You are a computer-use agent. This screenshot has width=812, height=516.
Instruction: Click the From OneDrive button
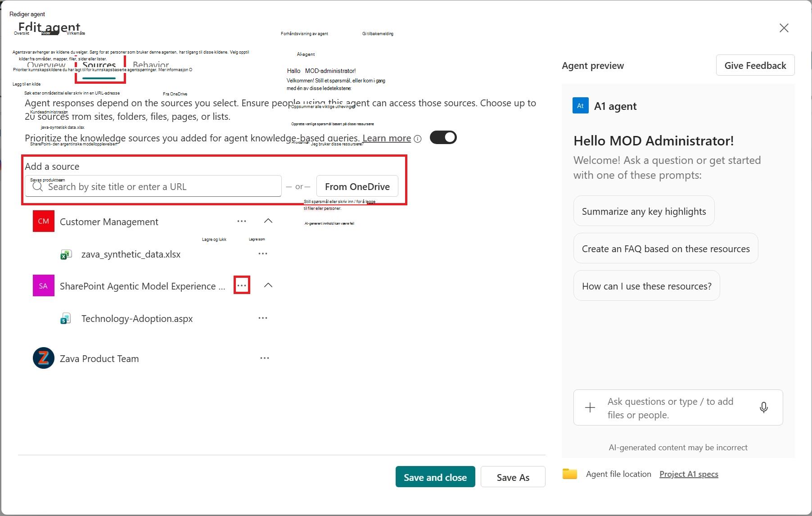tap(357, 186)
